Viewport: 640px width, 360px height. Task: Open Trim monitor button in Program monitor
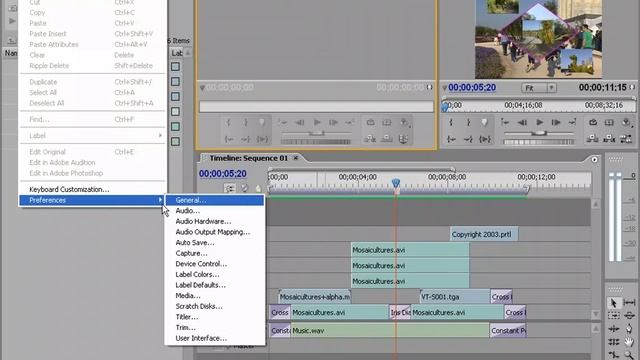[x=626, y=139]
